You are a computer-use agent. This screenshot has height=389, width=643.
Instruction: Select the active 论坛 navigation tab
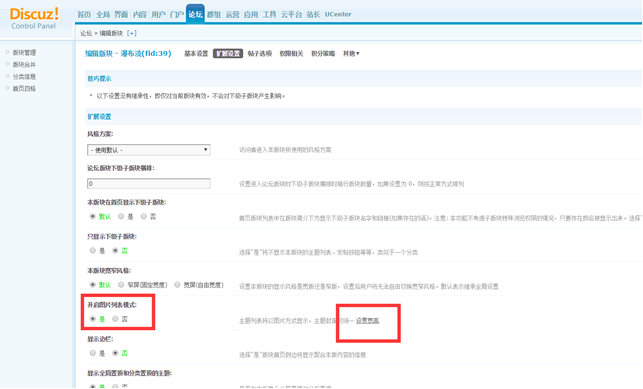click(195, 14)
